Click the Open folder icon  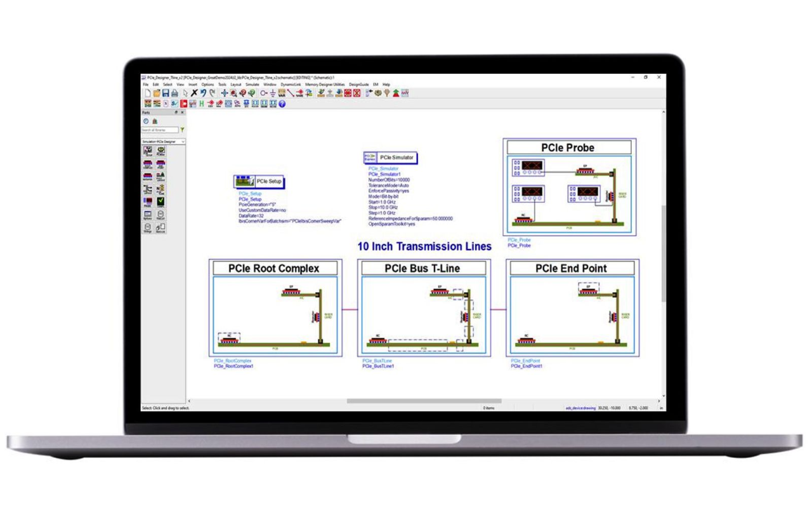[157, 93]
